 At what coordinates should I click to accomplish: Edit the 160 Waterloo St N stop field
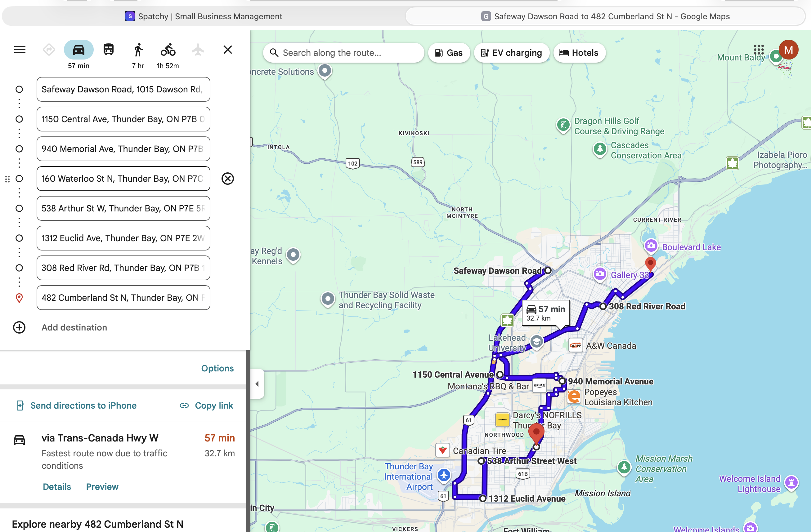[123, 179]
